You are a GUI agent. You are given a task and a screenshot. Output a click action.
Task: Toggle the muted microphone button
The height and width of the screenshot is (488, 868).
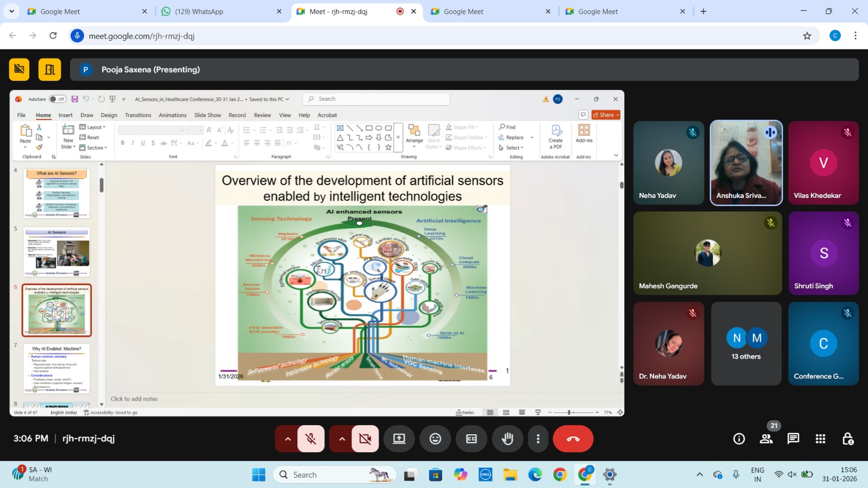311,439
